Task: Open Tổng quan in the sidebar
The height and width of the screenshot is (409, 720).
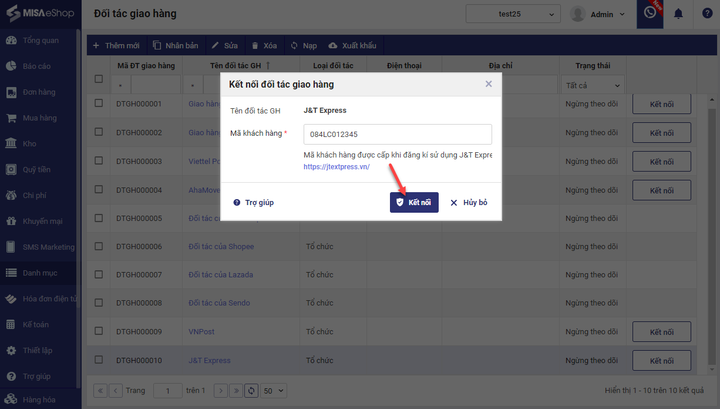Action: tap(40, 41)
